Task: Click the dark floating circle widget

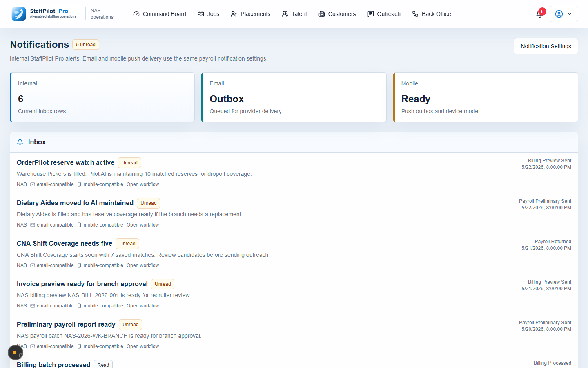Action: coord(16,352)
